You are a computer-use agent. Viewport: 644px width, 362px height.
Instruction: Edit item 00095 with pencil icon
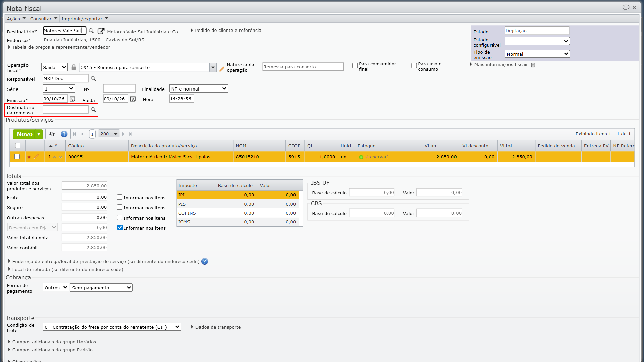coord(36,157)
